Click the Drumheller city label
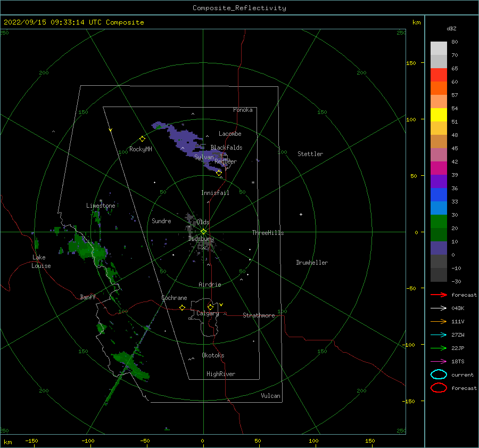The height and width of the screenshot is (448, 479). [312, 263]
